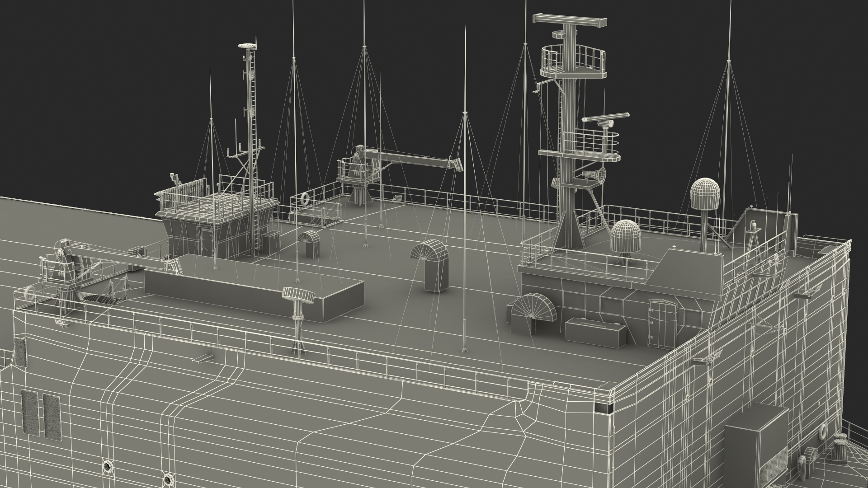Click the long raised rectangular deck housing

click(x=254, y=287)
